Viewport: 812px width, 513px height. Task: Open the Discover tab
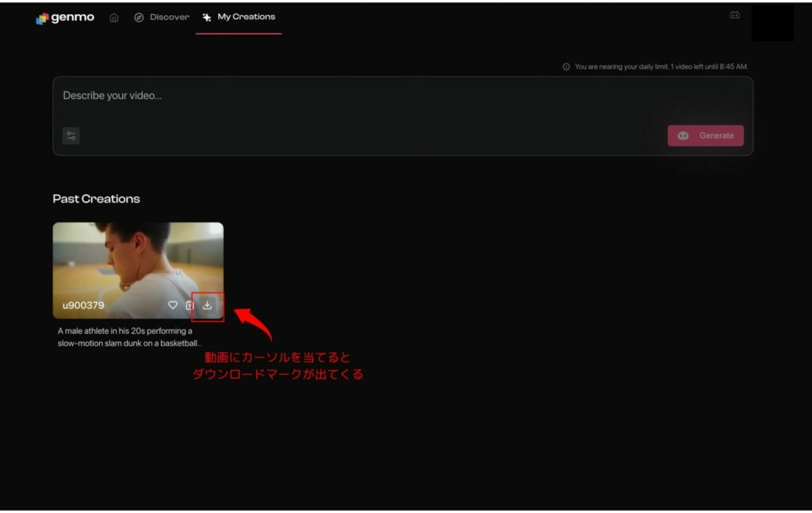(169, 17)
